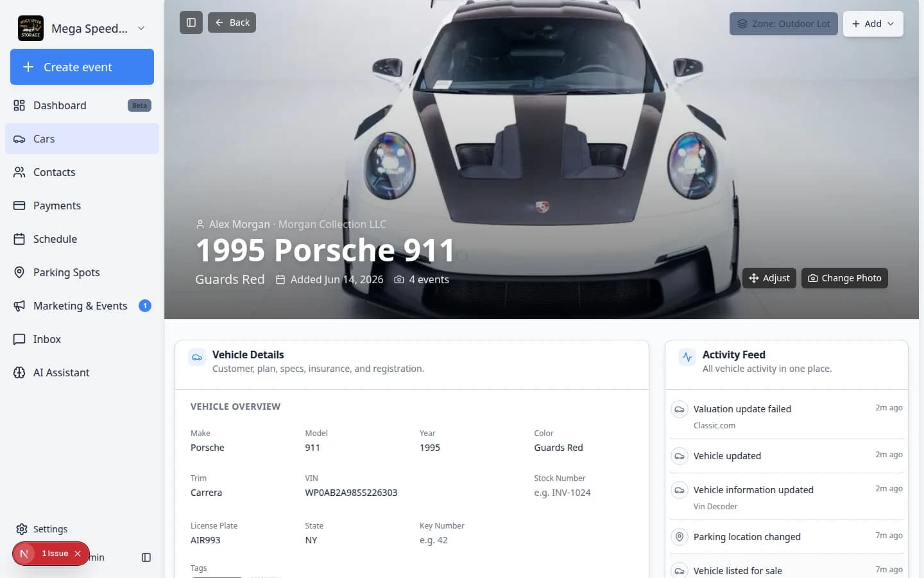
Task: Click the Change Photo button
Action: [844, 278]
